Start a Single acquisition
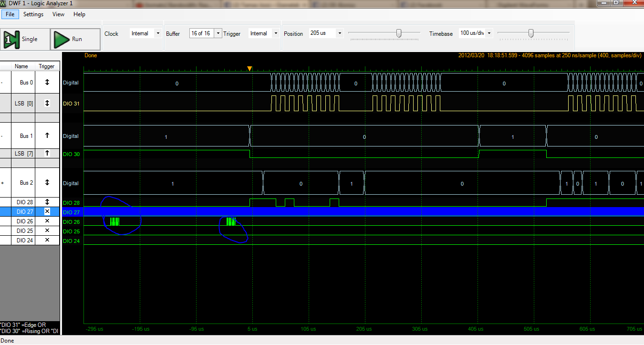The height and width of the screenshot is (345, 644). click(25, 39)
